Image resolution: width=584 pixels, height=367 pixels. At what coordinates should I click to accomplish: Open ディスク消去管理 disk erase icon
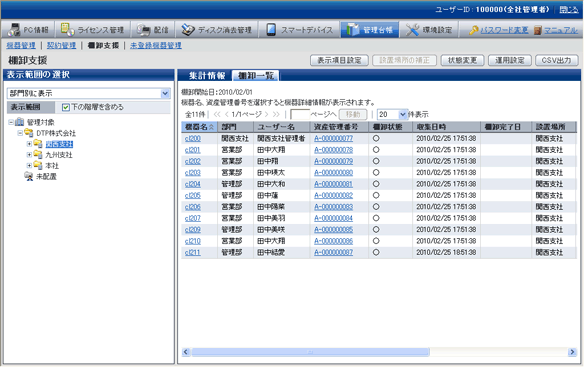(188, 29)
